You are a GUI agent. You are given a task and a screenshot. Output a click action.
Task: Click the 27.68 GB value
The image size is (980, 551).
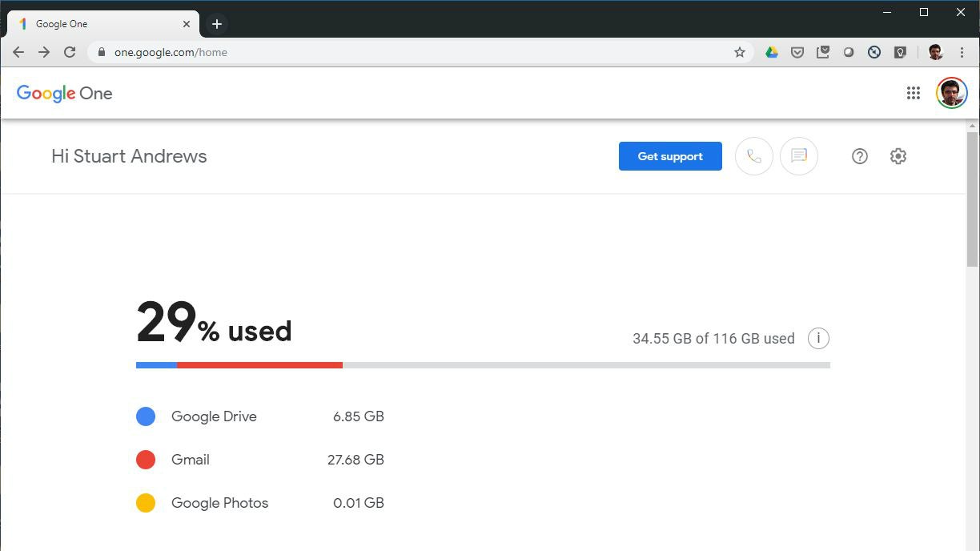(x=355, y=460)
